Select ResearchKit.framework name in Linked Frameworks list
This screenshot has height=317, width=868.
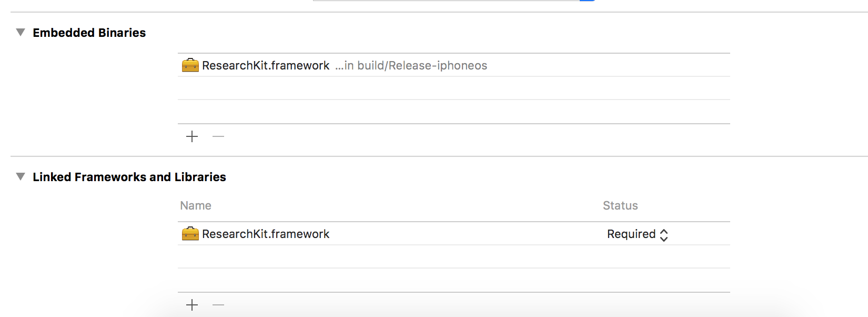pos(266,234)
